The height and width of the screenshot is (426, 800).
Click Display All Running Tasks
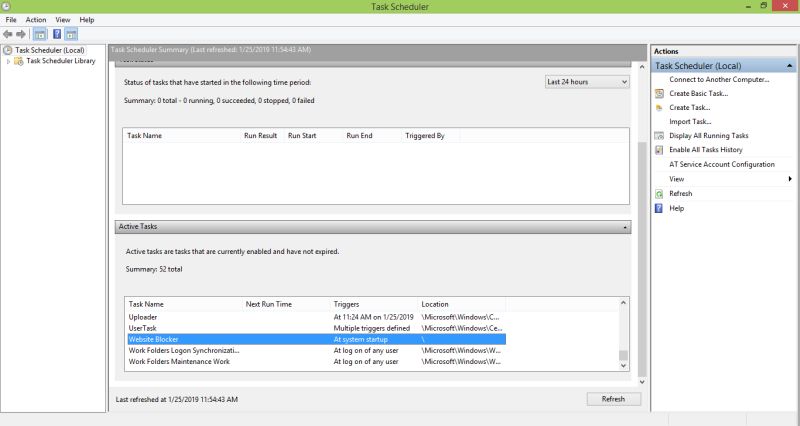pos(709,136)
